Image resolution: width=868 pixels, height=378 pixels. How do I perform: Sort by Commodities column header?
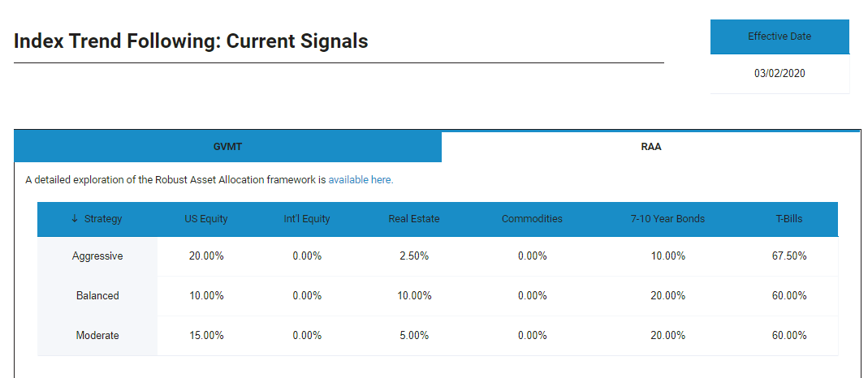[x=532, y=219]
